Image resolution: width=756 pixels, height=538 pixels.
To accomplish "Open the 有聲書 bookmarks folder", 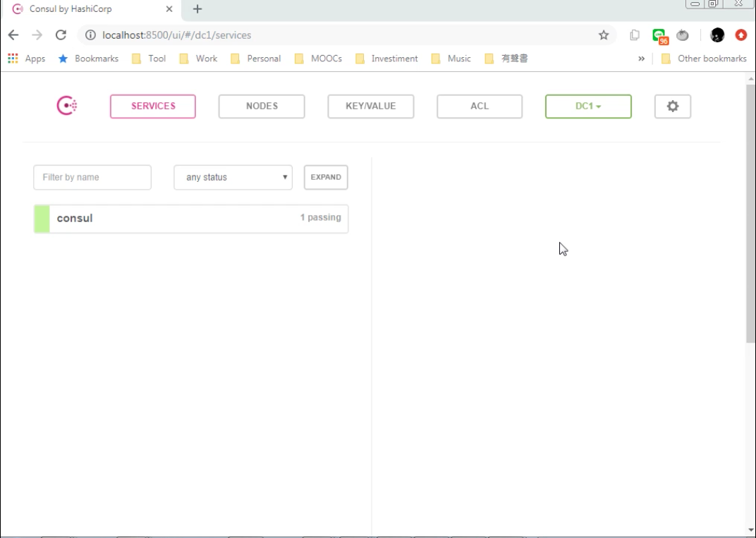I will coord(506,59).
